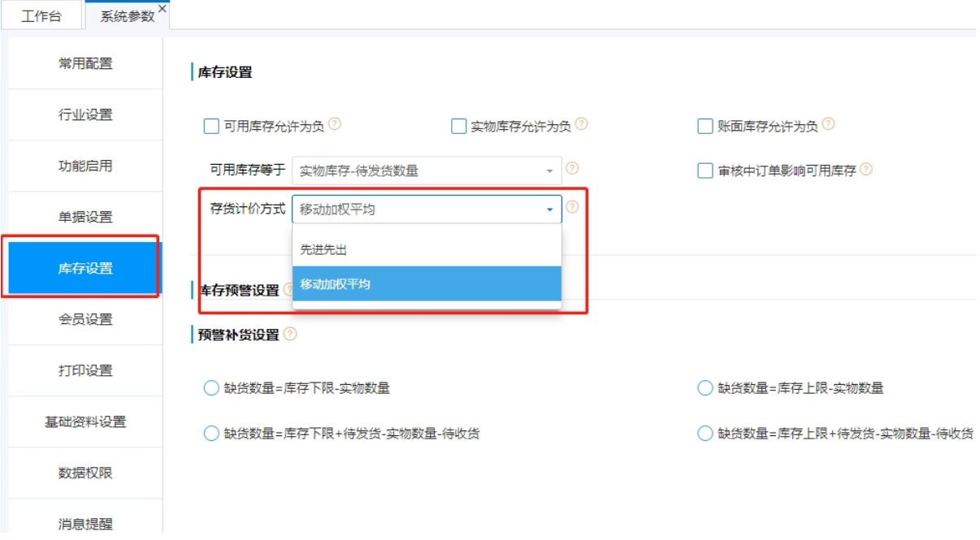Go to 会员设置 in the sidebar

[85, 319]
